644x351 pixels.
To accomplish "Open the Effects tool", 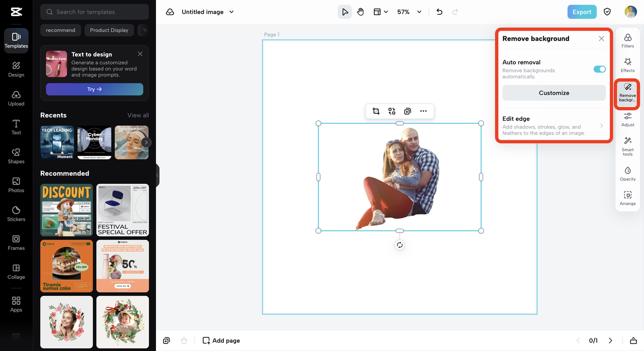I will (628, 65).
